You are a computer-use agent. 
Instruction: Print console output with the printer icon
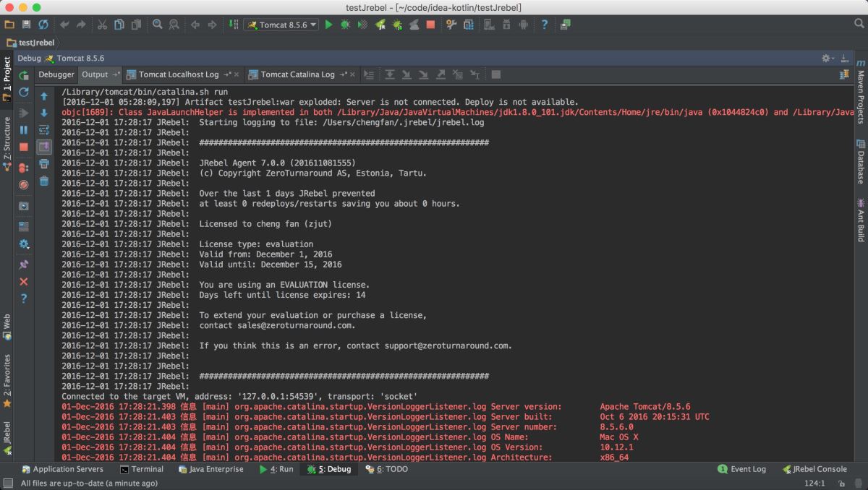tap(44, 164)
